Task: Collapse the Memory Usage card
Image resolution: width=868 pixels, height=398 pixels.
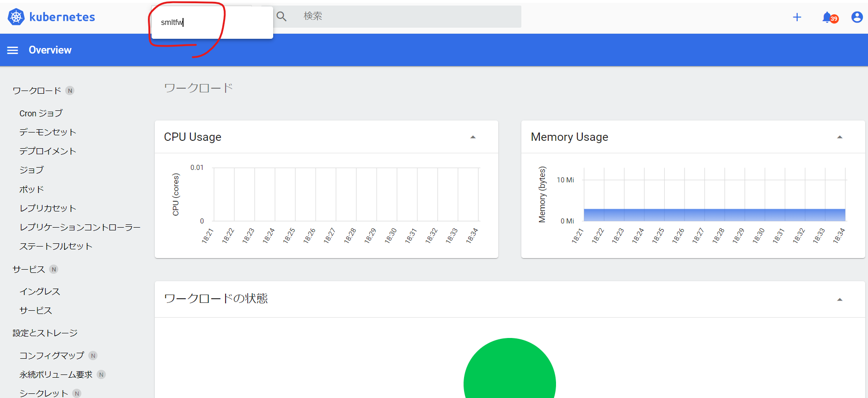Action: pos(839,137)
